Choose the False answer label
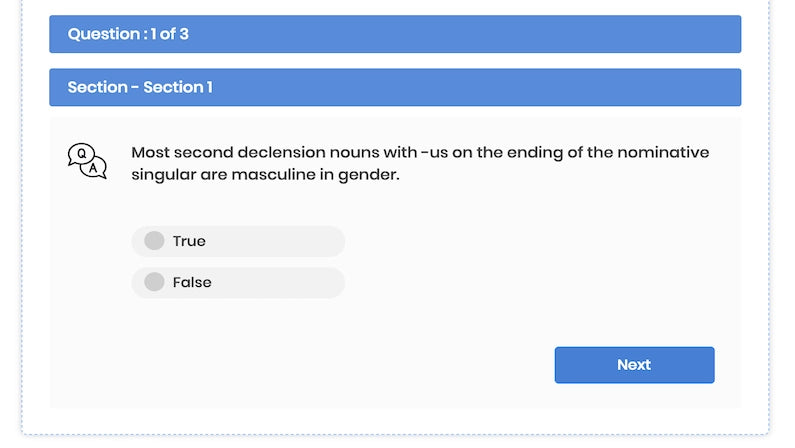The width and height of the screenshot is (795, 448). [192, 282]
